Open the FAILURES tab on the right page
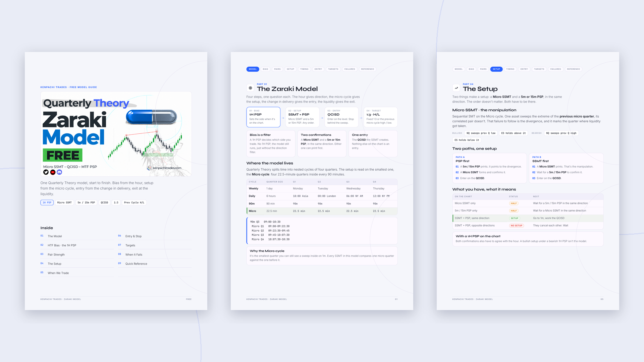The height and width of the screenshot is (362, 644). point(555,69)
